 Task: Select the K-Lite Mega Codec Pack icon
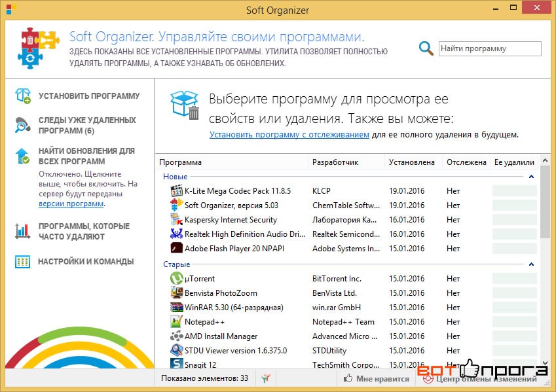pos(177,190)
